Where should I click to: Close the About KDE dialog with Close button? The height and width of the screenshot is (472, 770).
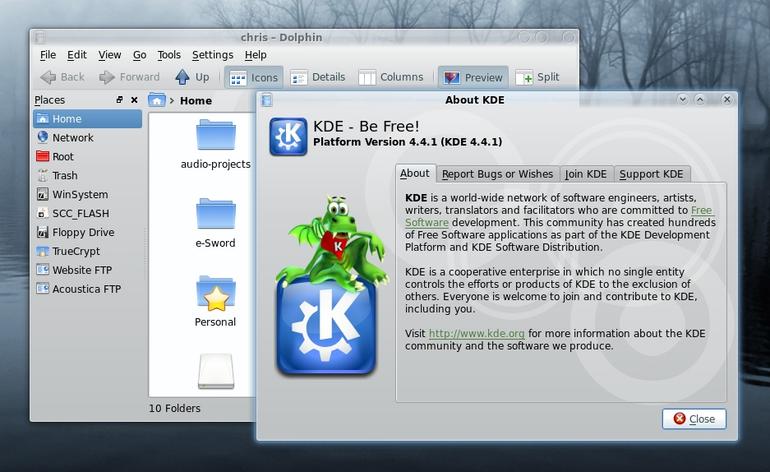pyautogui.click(x=694, y=419)
